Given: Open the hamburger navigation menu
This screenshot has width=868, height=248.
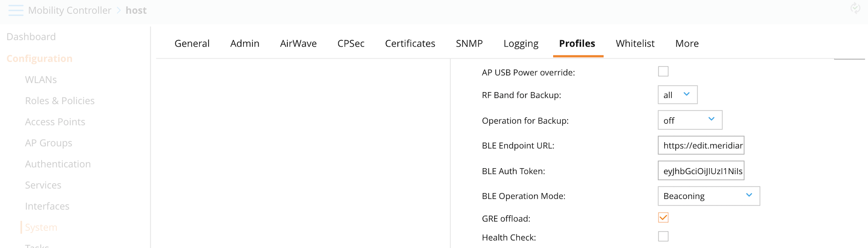Looking at the screenshot, I should pos(16,10).
